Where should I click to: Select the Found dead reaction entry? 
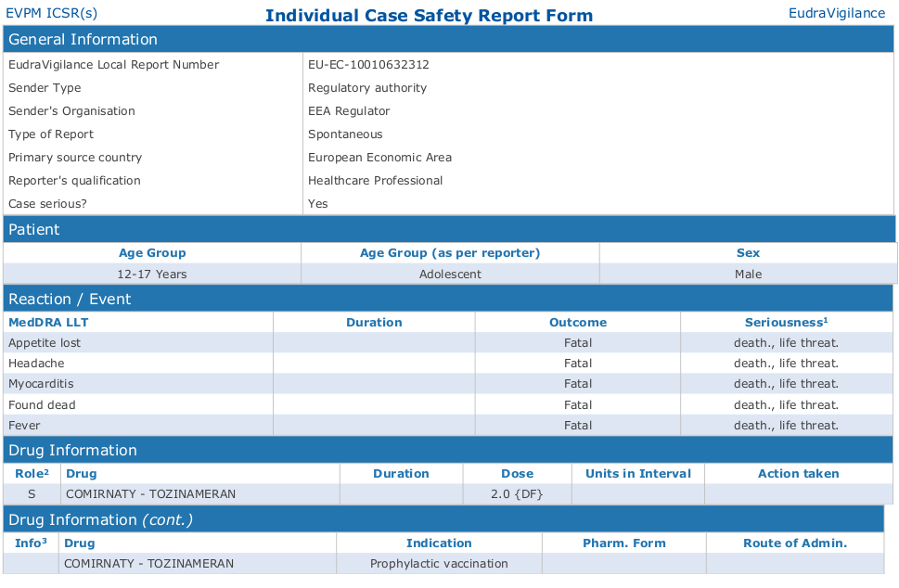point(42,405)
